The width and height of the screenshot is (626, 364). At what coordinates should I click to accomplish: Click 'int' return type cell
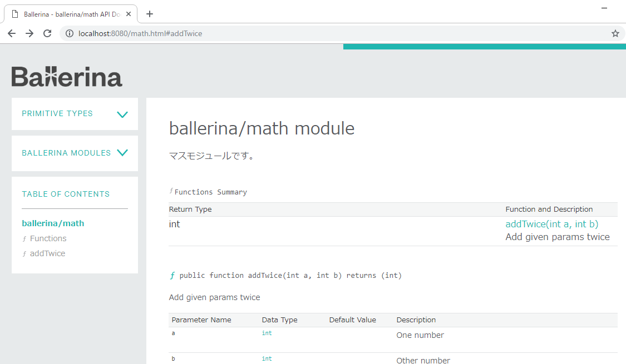coord(175,224)
